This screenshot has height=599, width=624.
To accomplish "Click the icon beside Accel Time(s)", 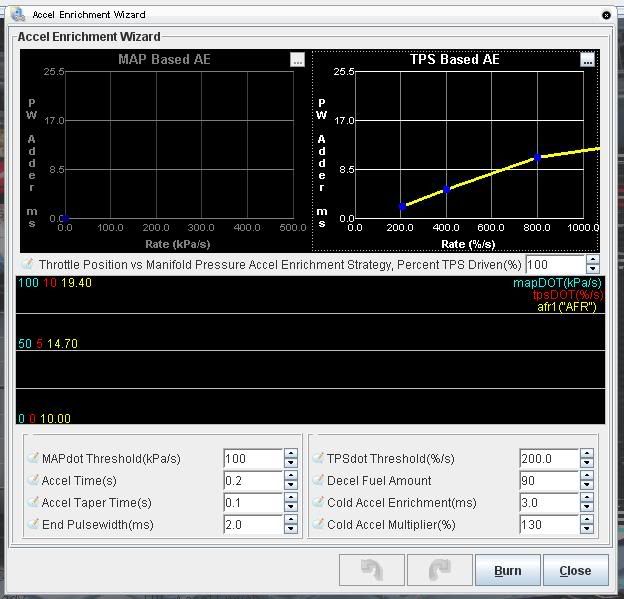I will tap(33, 480).
